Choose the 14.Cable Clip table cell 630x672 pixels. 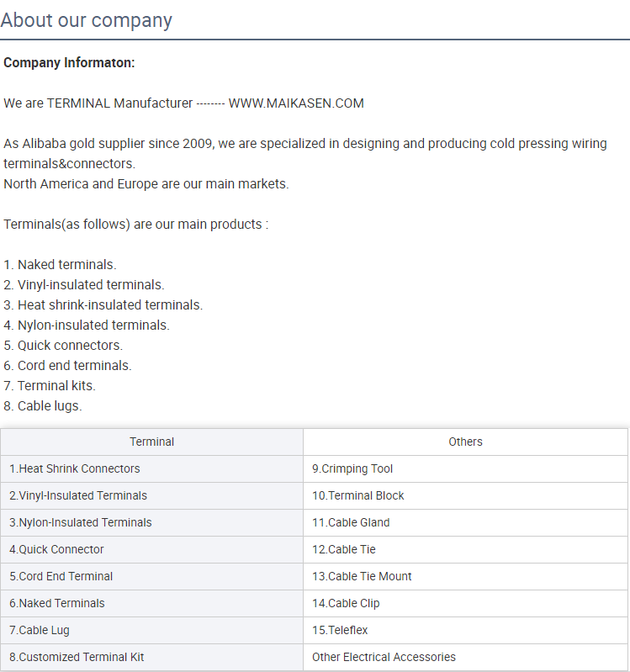click(x=465, y=603)
